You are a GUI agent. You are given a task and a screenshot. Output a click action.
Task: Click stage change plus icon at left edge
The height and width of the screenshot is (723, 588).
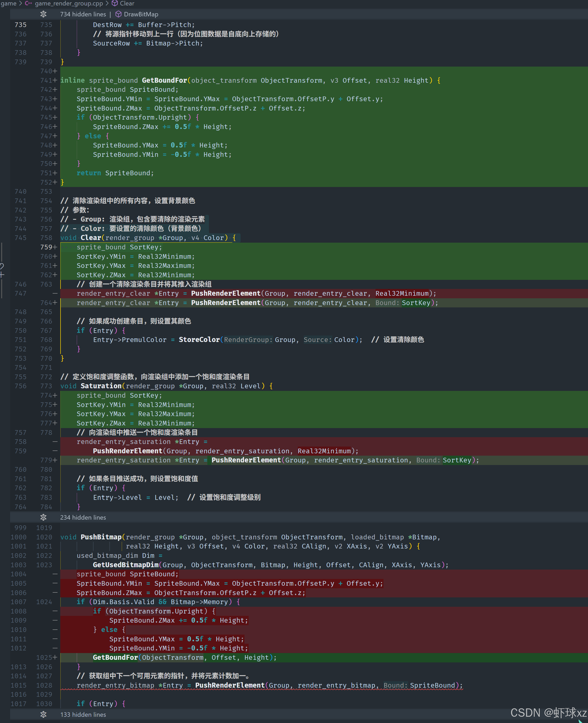click(x=2, y=275)
